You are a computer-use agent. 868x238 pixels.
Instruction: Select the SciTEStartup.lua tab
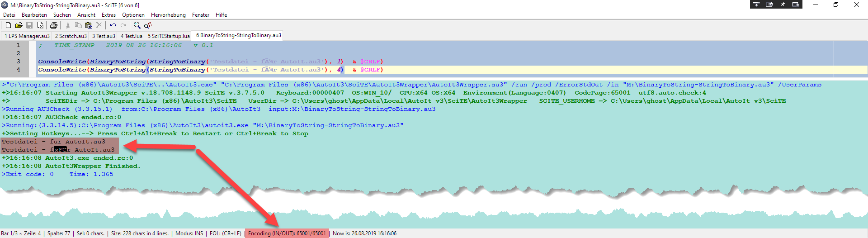169,36
